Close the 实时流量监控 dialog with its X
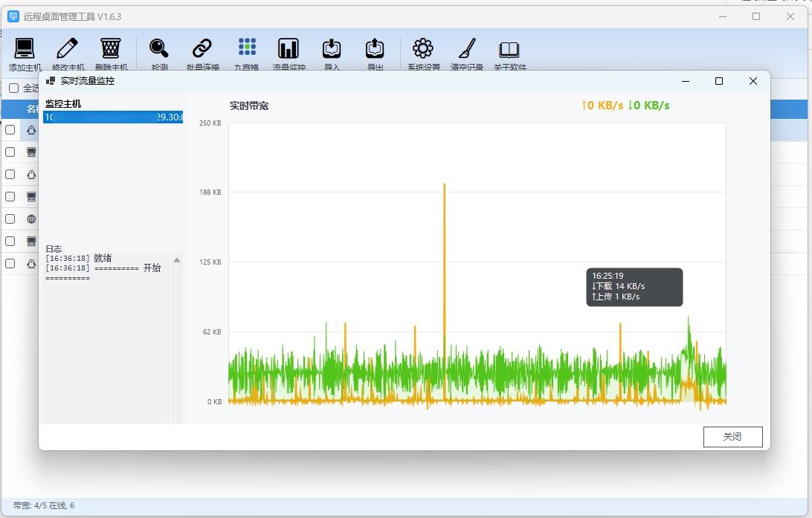 (753, 81)
